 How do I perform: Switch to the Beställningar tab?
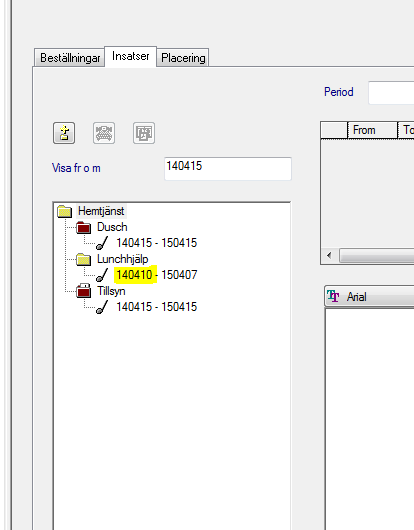(x=70, y=58)
